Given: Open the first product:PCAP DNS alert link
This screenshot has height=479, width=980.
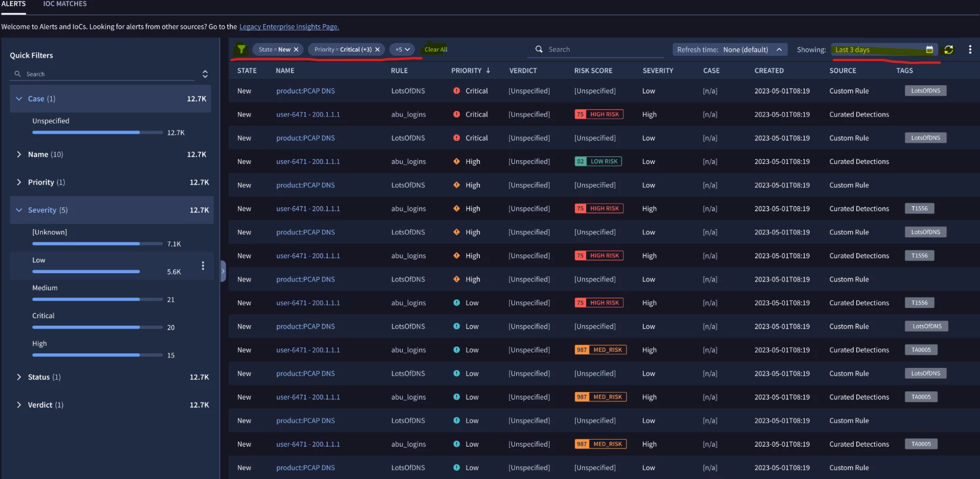Looking at the screenshot, I should (306, 91).
